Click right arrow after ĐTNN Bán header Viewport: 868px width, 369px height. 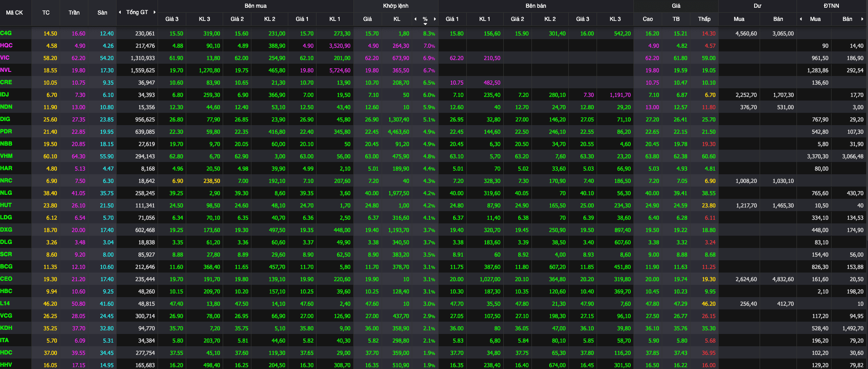tap(862, 19)
